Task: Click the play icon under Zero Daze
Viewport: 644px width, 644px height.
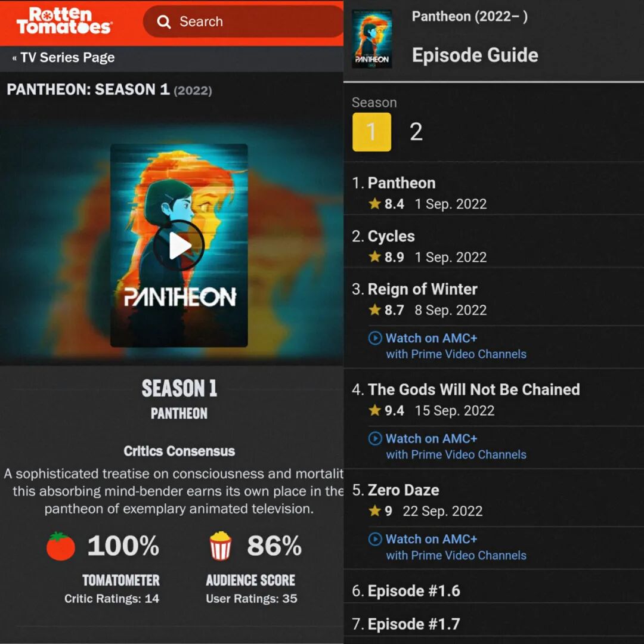Action: click(374, 539)
